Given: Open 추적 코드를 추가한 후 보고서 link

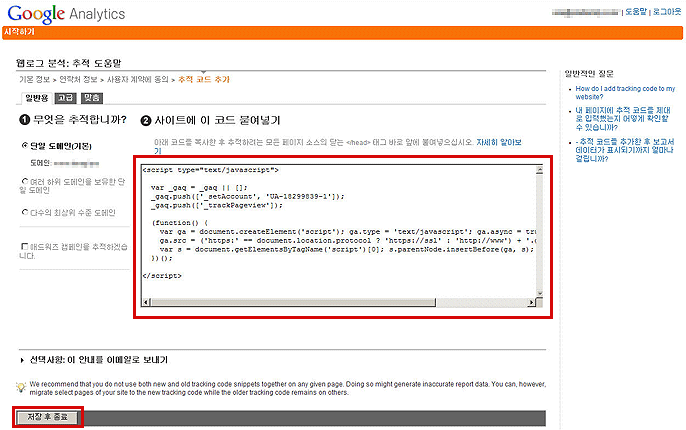Looking at the screenshot, I should [x=624, y=150].
